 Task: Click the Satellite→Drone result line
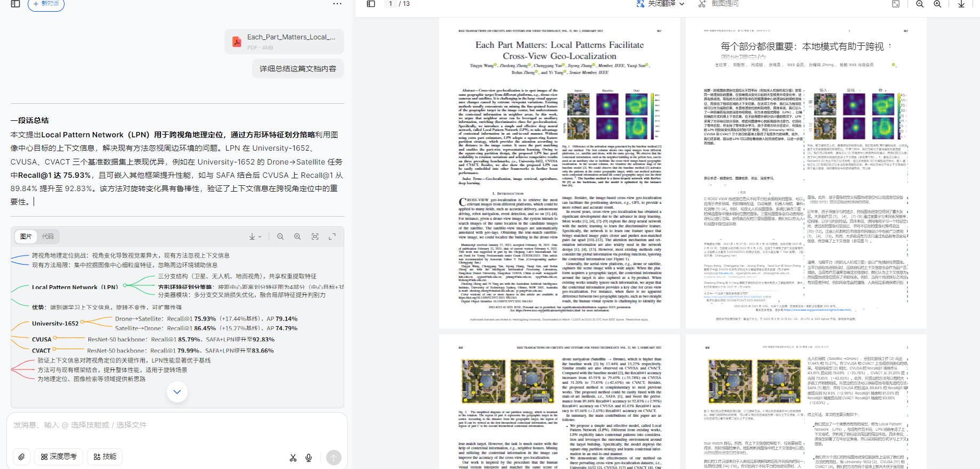click(206, 328)
